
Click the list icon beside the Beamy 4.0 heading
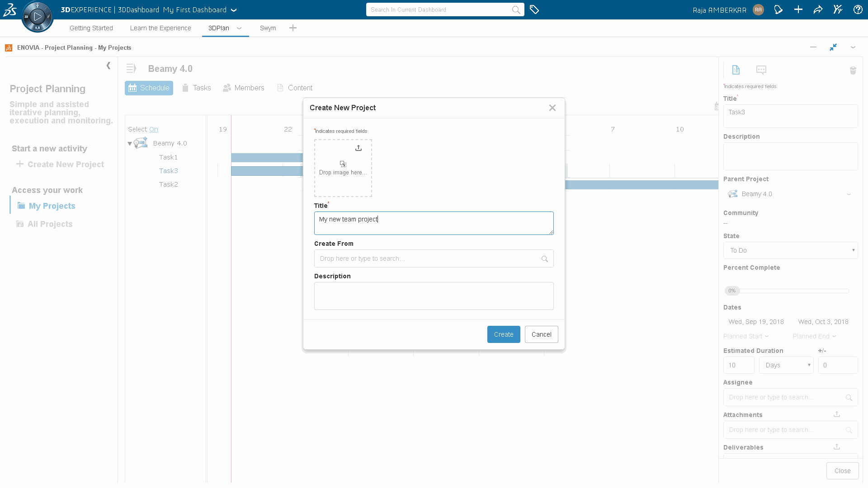131,68
